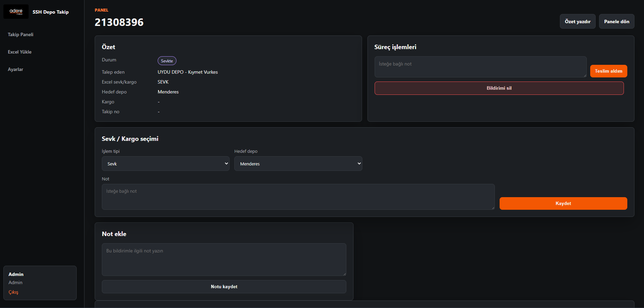The image size is (644, 308).
Task: Delete notification with Bildirimi sil
Action: tap(499, 88)
